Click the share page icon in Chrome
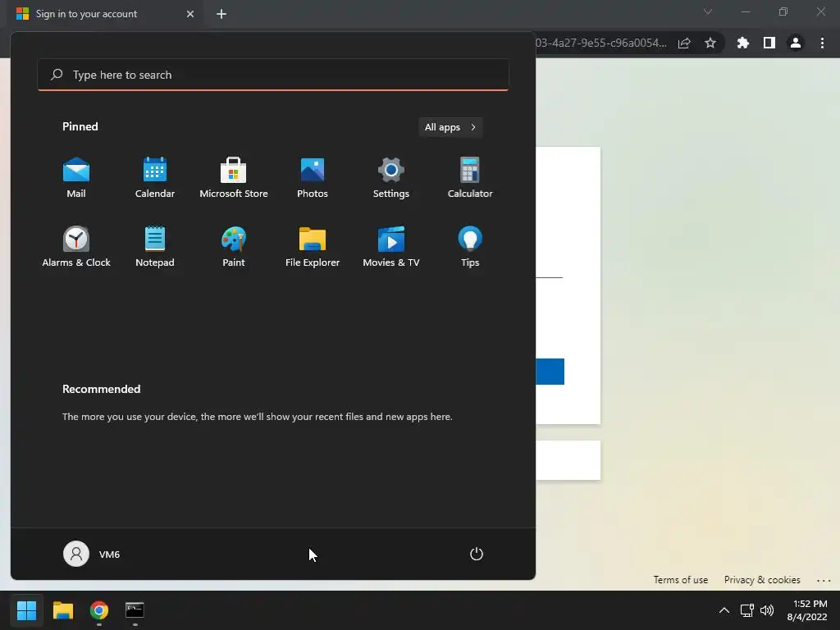Image resolution: width=840 pixels, height=630 pixels. (x=684, y=43)
